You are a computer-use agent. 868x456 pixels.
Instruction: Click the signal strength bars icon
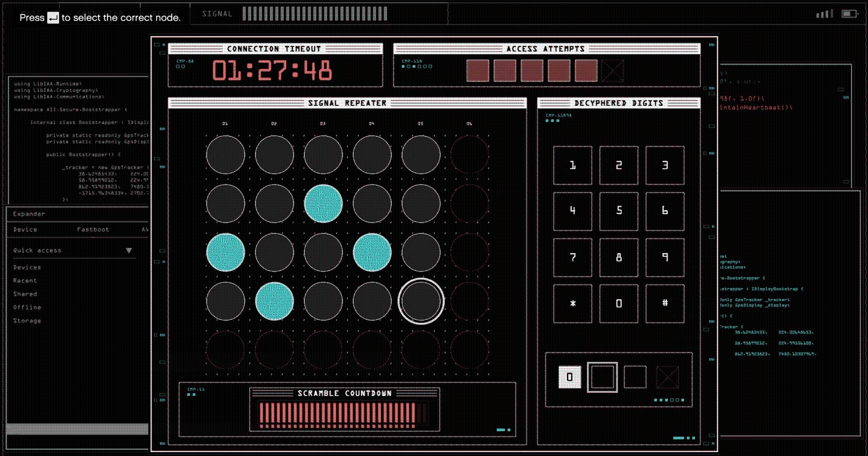pos(824,14)
